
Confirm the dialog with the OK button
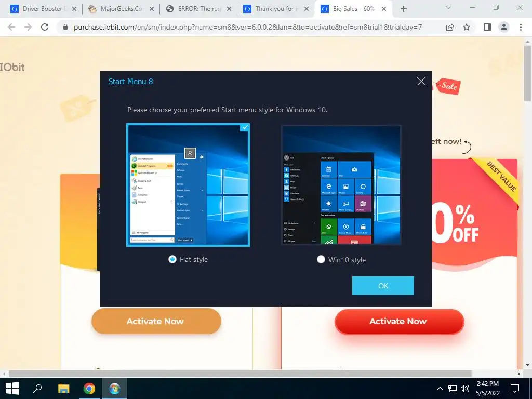(x=383, y=286)
